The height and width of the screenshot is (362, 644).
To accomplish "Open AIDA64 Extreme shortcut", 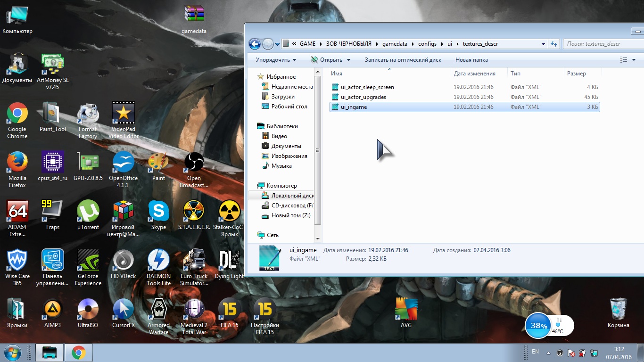I will tap(17, 218).
